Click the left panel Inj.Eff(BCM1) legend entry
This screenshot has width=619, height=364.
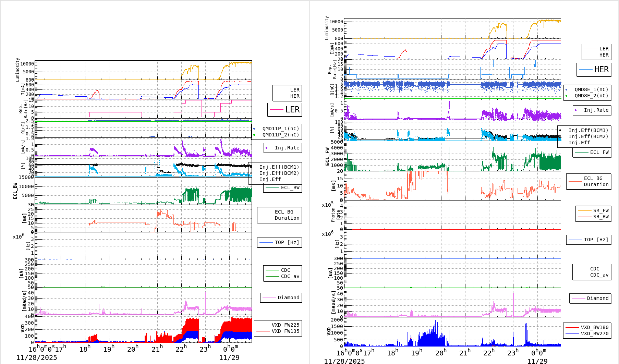(x=279, y=167)
